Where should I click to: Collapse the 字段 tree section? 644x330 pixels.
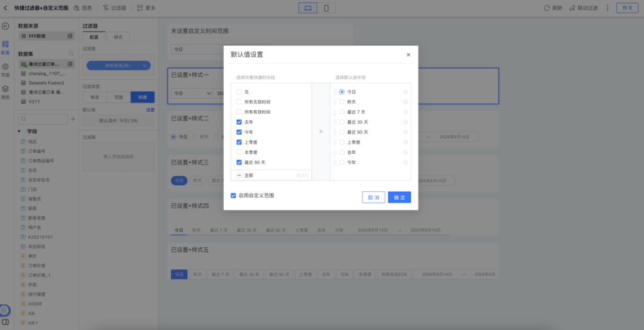(x=19, y=131)
